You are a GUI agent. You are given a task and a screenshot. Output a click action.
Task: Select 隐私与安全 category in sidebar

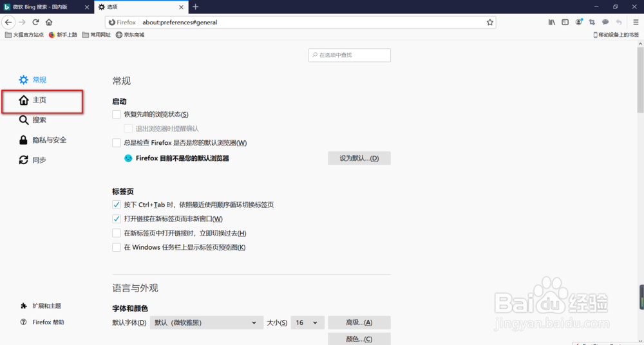click(43, 140)
